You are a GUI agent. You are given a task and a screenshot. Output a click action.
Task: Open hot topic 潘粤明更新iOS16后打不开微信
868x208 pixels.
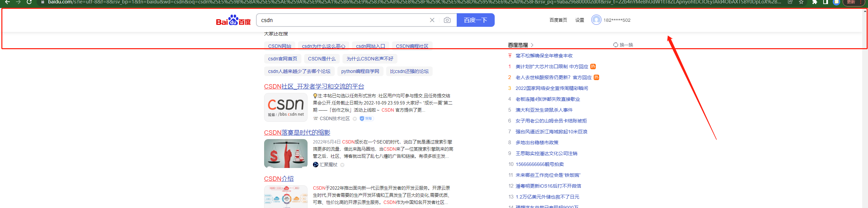coord(548,186)
